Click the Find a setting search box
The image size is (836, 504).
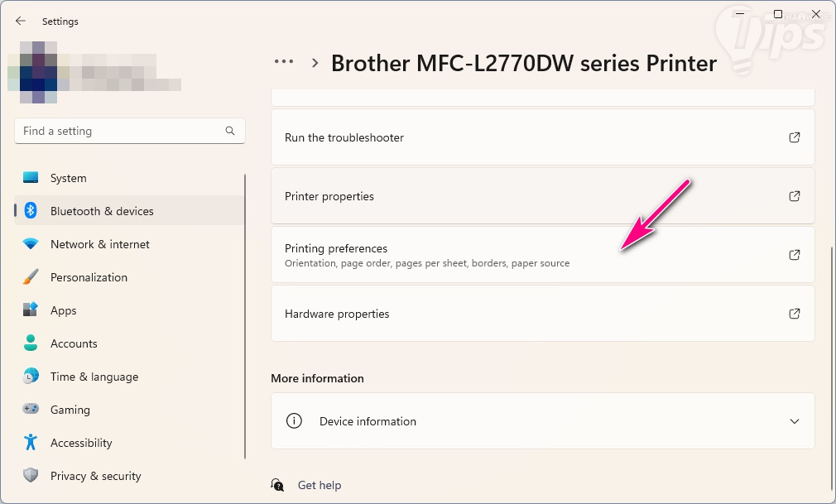tap(120, 131)
